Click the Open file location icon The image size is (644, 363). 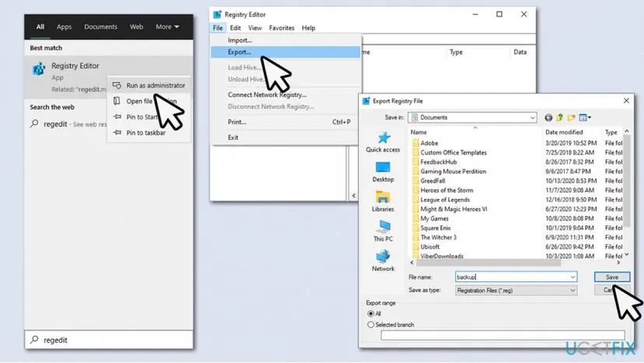pyautogui.click(x=117, y=101)
